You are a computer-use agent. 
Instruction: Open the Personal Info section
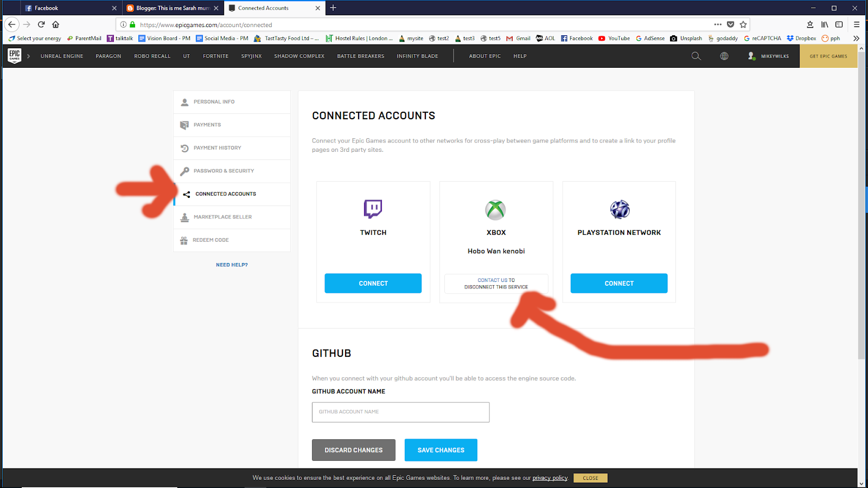[x=232, y=102]
